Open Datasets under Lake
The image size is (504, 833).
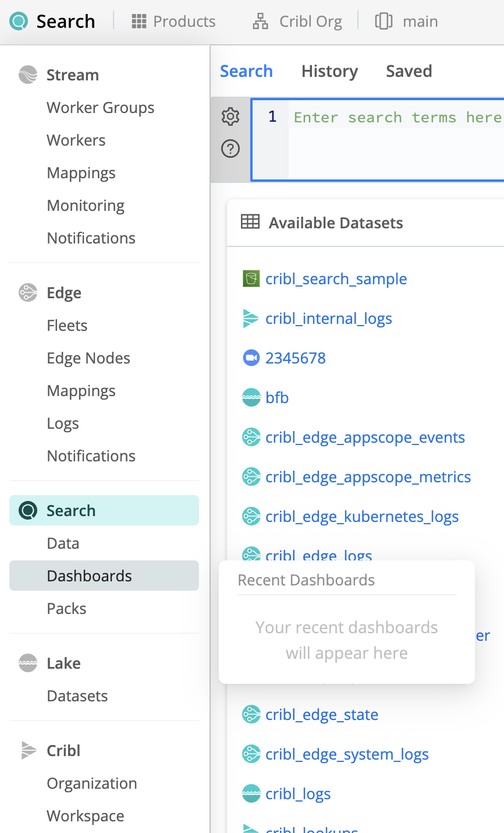[x=77, y=696]
